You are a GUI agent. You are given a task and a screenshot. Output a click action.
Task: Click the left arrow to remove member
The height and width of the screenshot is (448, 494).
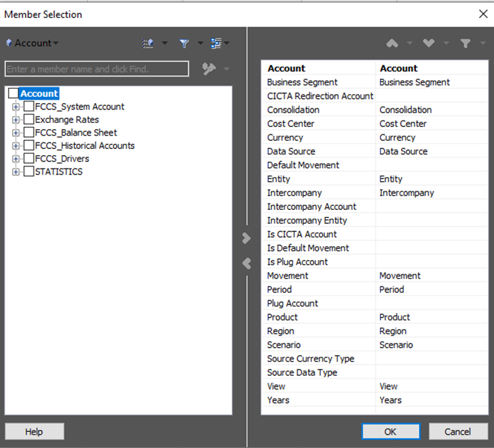247,263
